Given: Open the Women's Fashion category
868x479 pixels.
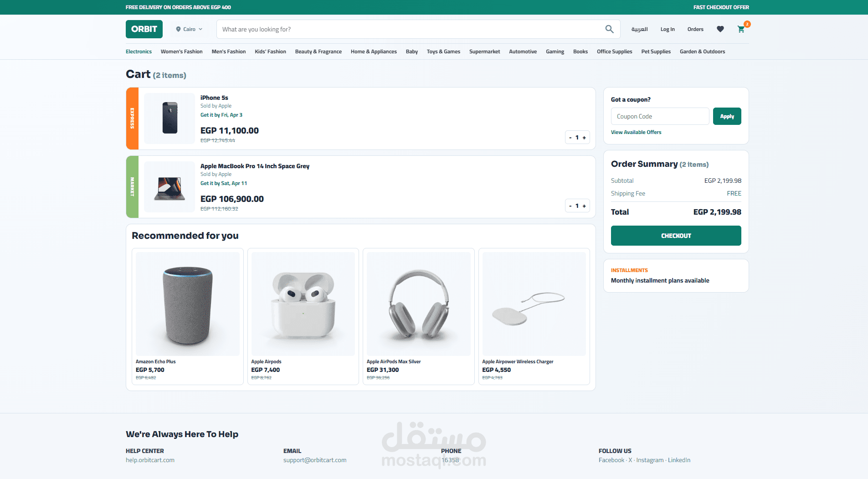Looking at the screenshot, I should pyautogui.click(x=181, y=52).
